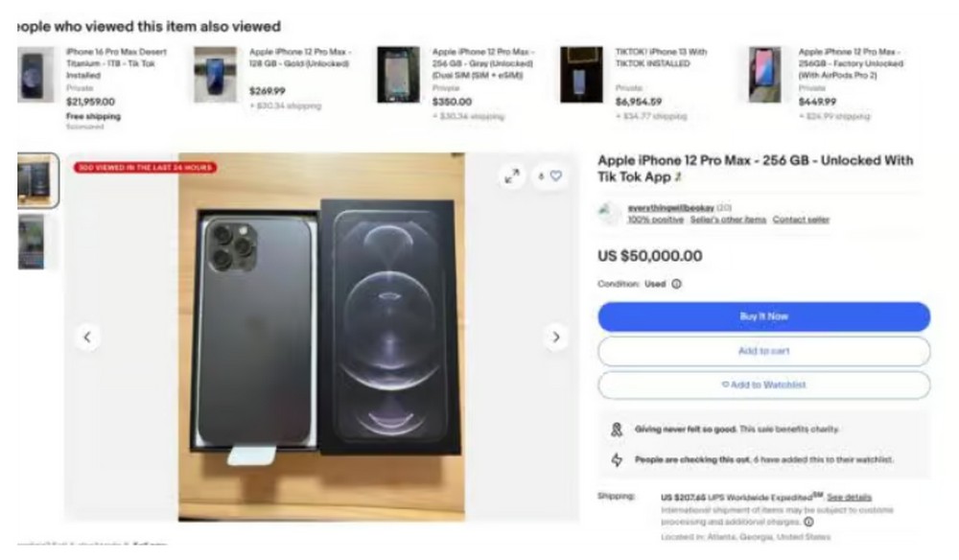
Task: Select the first product photo thumbnail
Action: (x=36, y=180)
